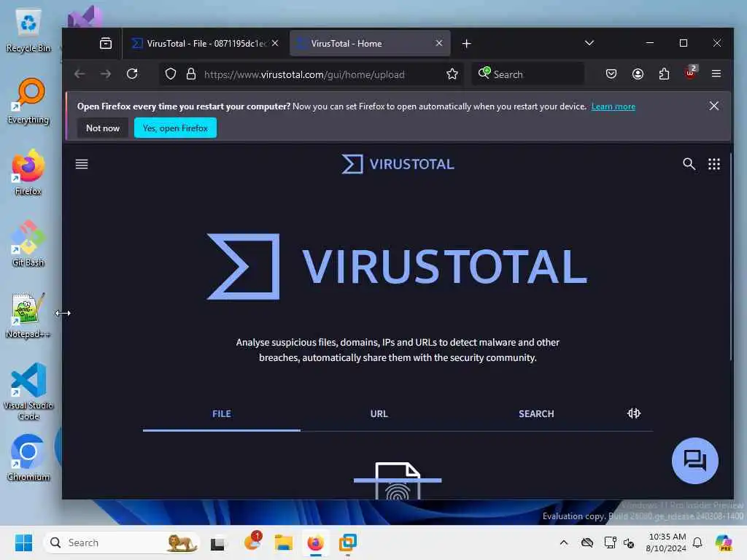Screen dimensions: 747x560
Task: Click the address bar URL field
Action: tap(304, 74)
